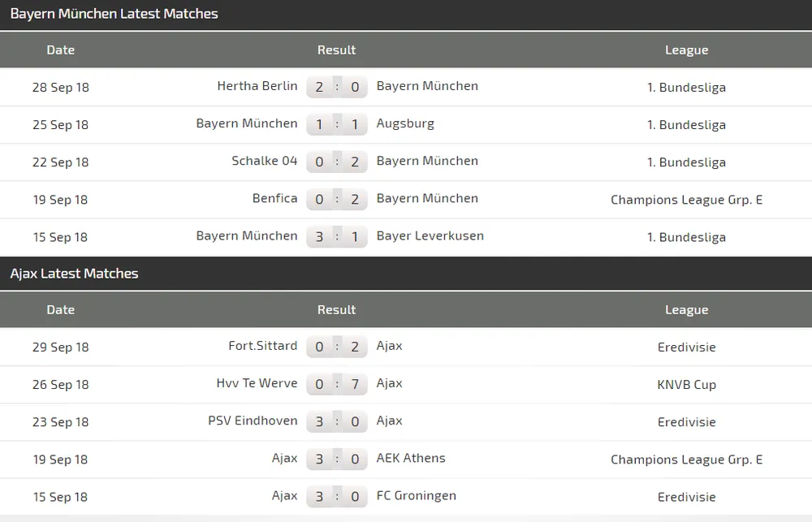Click Date column header in Bayern München table
Image resolution: width=812 pixels, height=522 pixels.
pyautogui.click(x=61, y=50)
